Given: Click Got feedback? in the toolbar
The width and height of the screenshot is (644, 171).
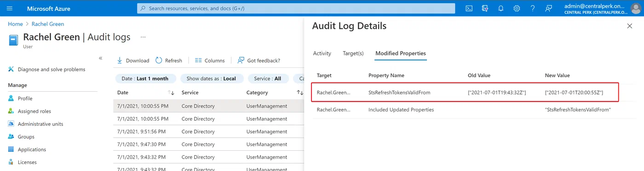Looking at the screenshot, I should coord(259,60).
